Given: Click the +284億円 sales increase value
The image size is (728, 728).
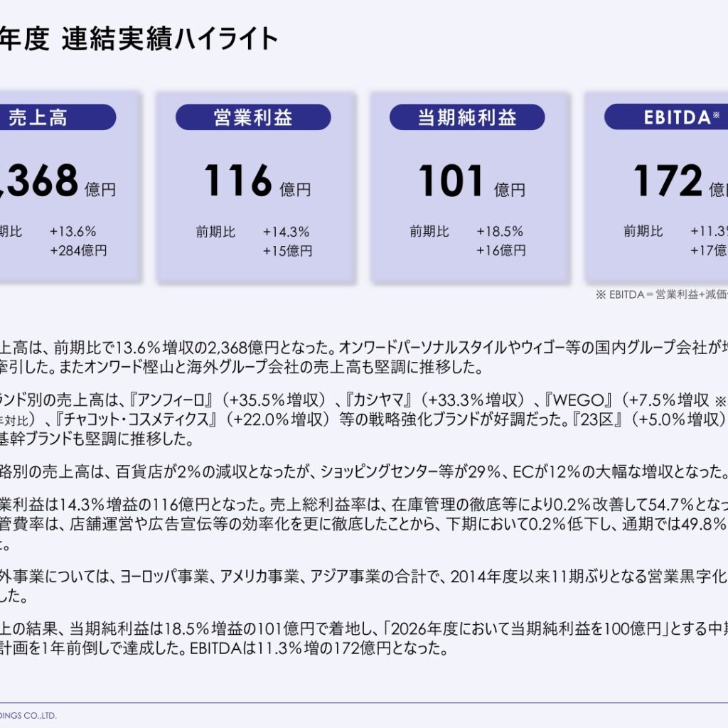Looking at the screenshot, I should coord(78,251).
